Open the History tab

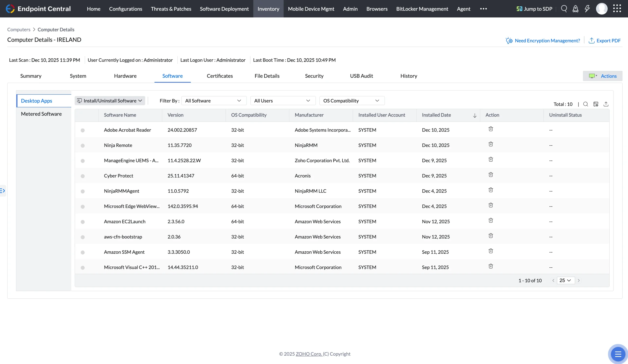[408, 76]
